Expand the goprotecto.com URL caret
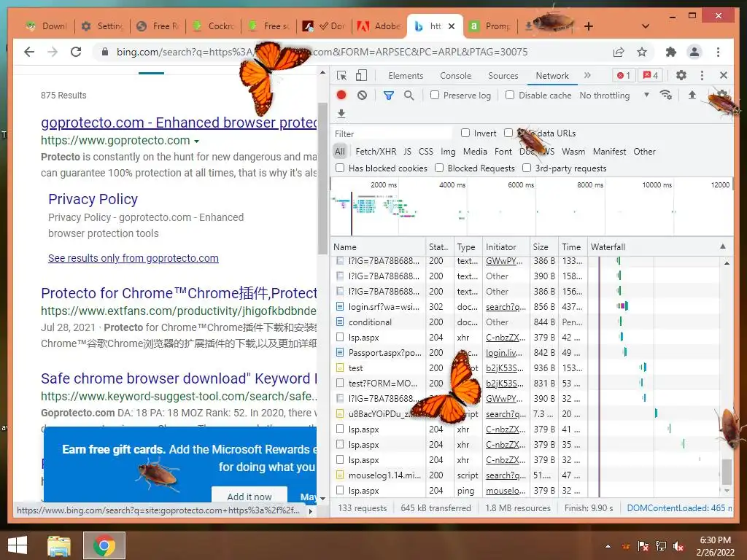 coord(196,141)
